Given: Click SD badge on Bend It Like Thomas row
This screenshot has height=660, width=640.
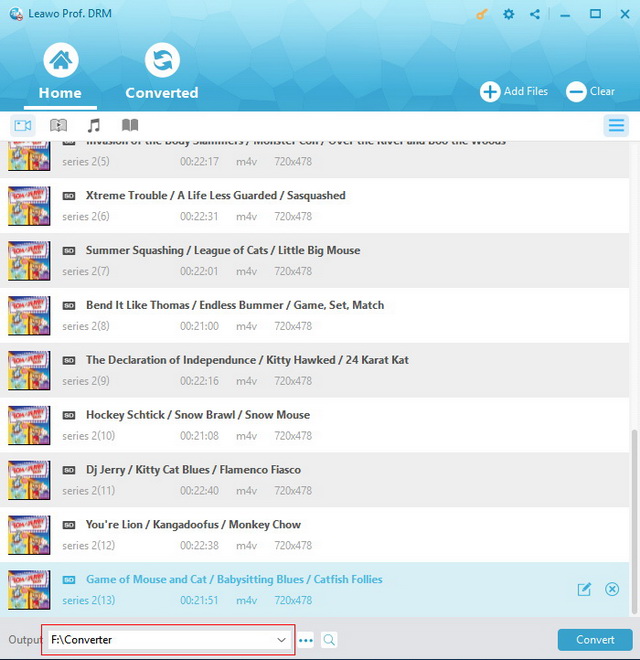Looking at the screenshot, I should (69, 306).
